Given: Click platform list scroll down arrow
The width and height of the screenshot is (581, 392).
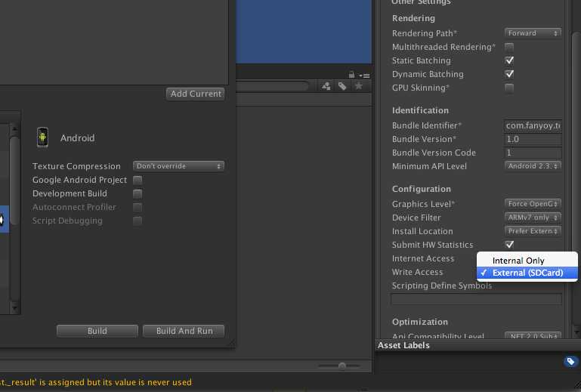Looking at the screenshot, I should [x=14, y=307].
